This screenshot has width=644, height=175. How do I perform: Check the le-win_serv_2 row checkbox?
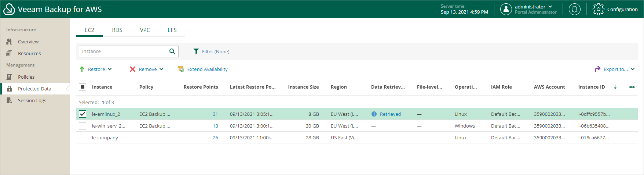[83, 126]
